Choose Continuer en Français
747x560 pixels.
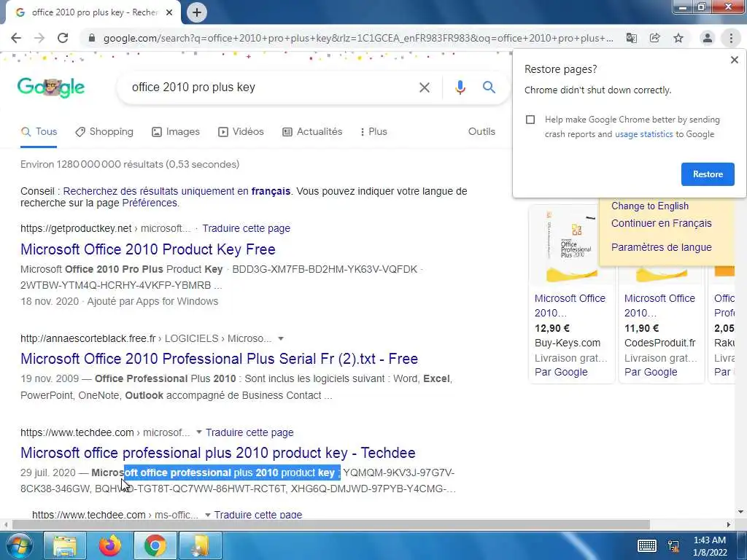(x=661, y=223)
